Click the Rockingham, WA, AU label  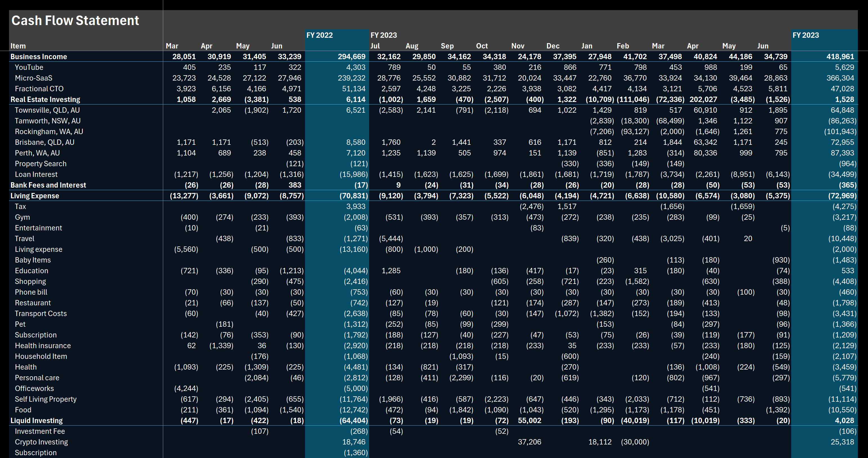[49, 132]
